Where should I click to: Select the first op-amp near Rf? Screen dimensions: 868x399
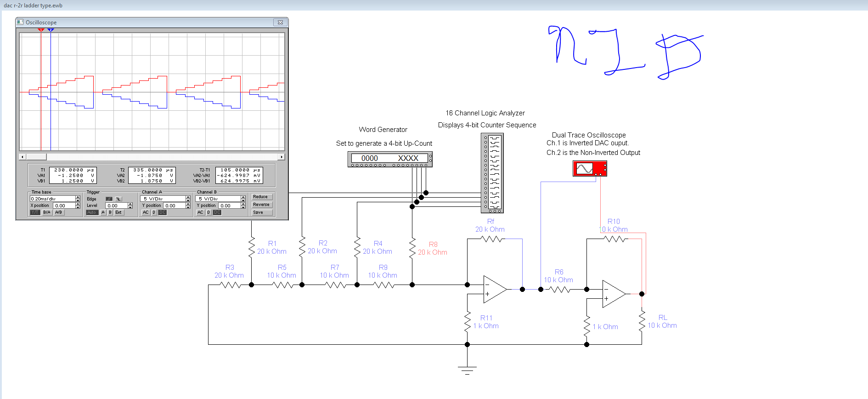pyautogui.click(x=495, y=290)
